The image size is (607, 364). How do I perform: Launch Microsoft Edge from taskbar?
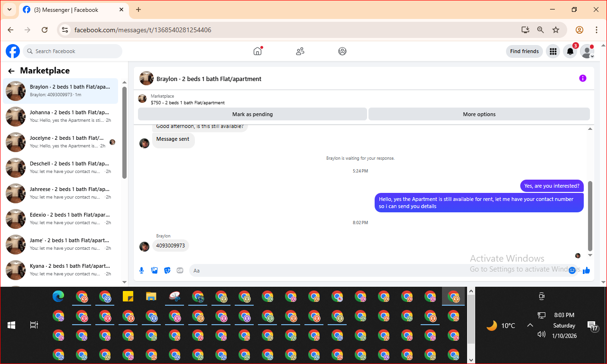click(58, 297)
